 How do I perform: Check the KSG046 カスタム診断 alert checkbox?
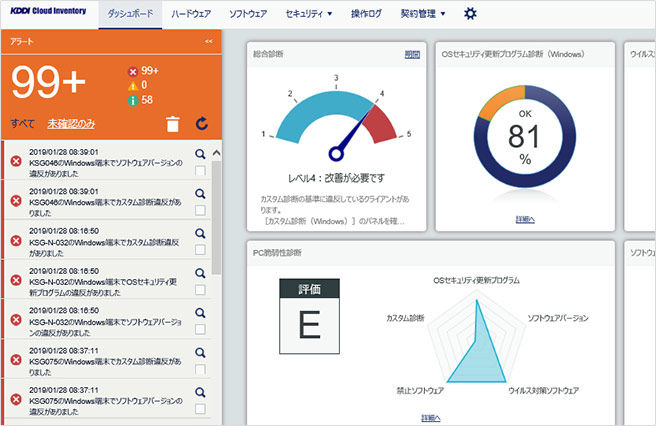pyautogui.click(x=200, y=210)
